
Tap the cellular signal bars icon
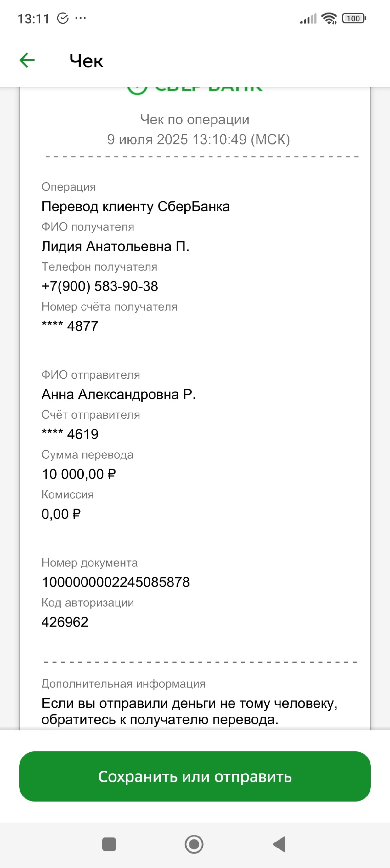coord(308,19)
